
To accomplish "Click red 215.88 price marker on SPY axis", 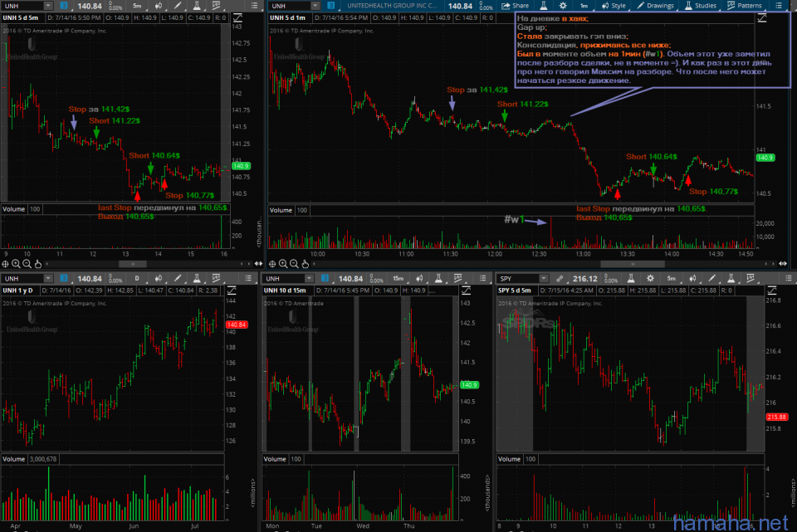I will 777,417.
